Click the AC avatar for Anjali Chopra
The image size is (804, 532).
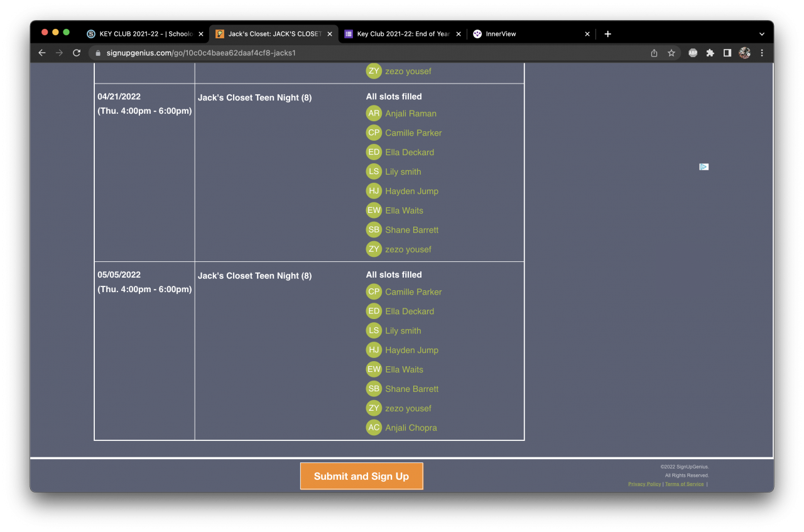point(374,427)
